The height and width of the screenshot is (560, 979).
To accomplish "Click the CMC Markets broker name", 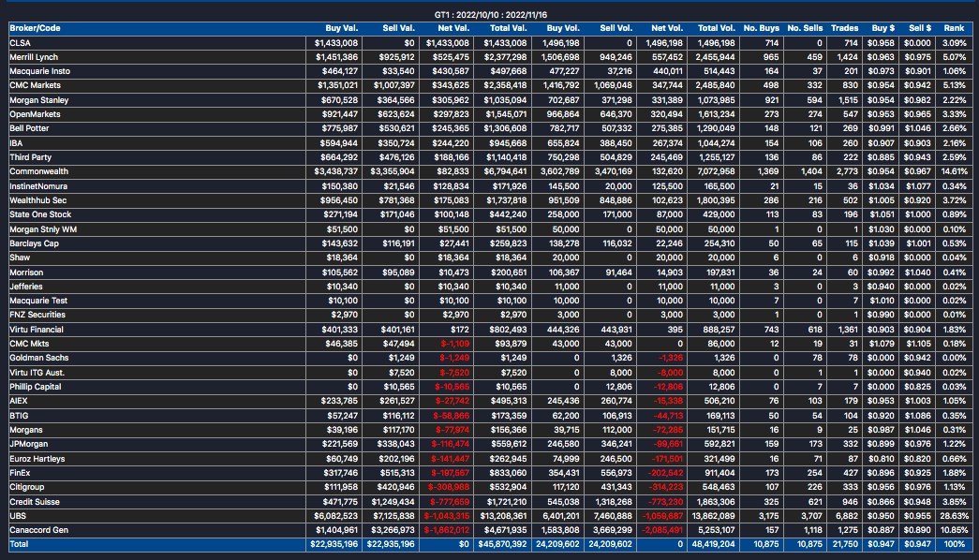I will 35,85.
